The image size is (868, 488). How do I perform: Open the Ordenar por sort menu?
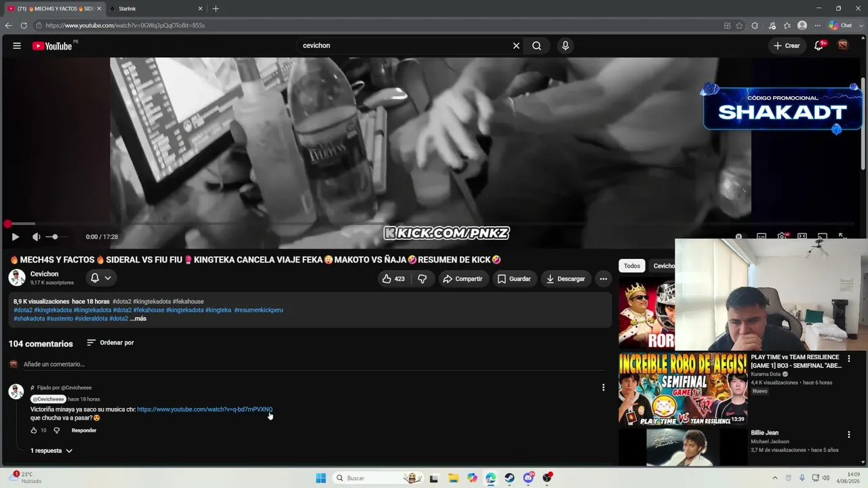pos(110,343)
